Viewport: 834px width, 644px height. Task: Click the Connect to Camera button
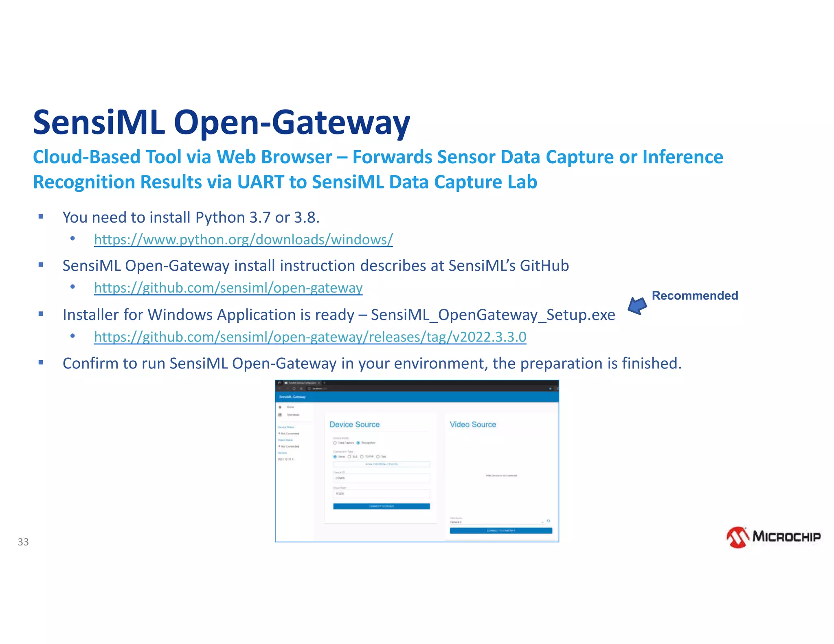[x=501, y=531]
